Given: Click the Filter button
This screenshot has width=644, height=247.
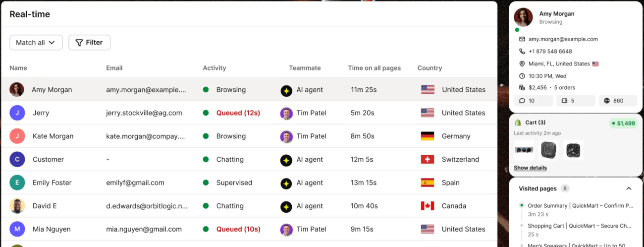Looking at the screenshot, I should click(x=89, y=43).
